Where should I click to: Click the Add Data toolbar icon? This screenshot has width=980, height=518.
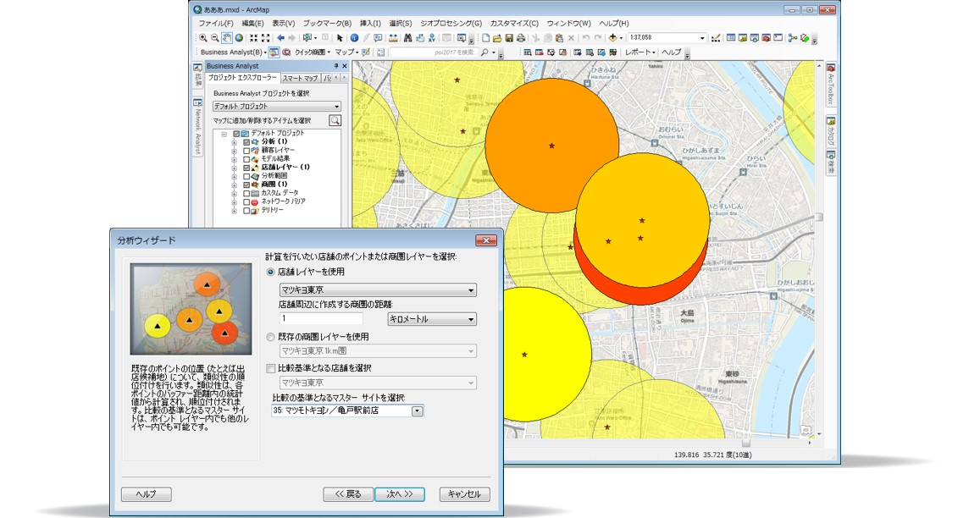[614, 38]
